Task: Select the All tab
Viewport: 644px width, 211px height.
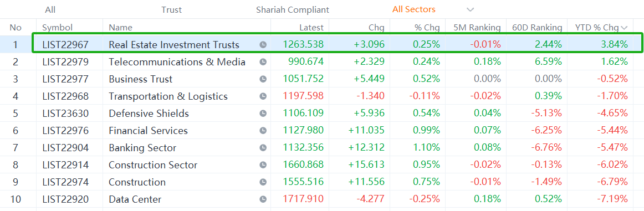Action: click(50, 10)
